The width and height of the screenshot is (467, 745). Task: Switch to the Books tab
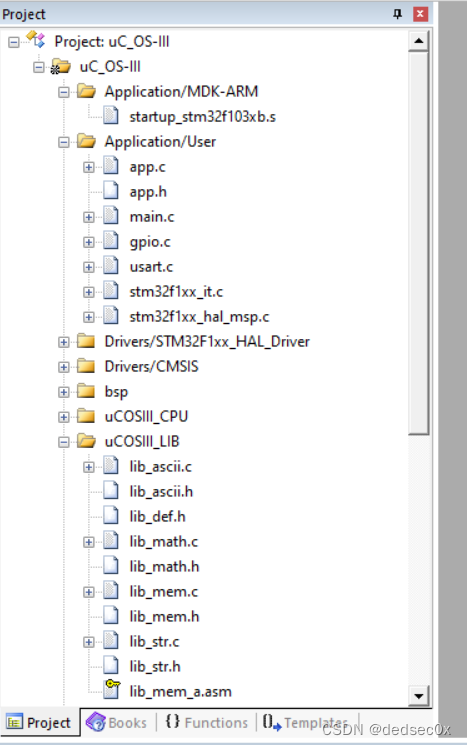pyautogui.click(x=117, y=722)
